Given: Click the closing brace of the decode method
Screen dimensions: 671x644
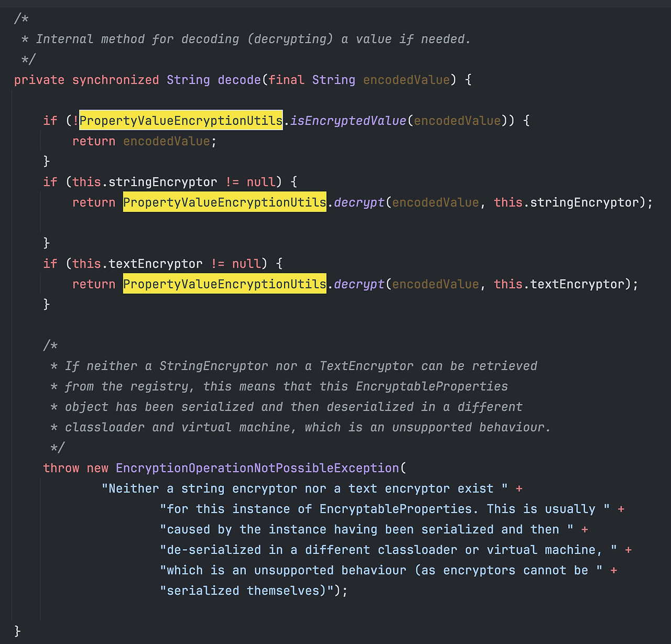Looking at the screenshot, I should point(17,630).
